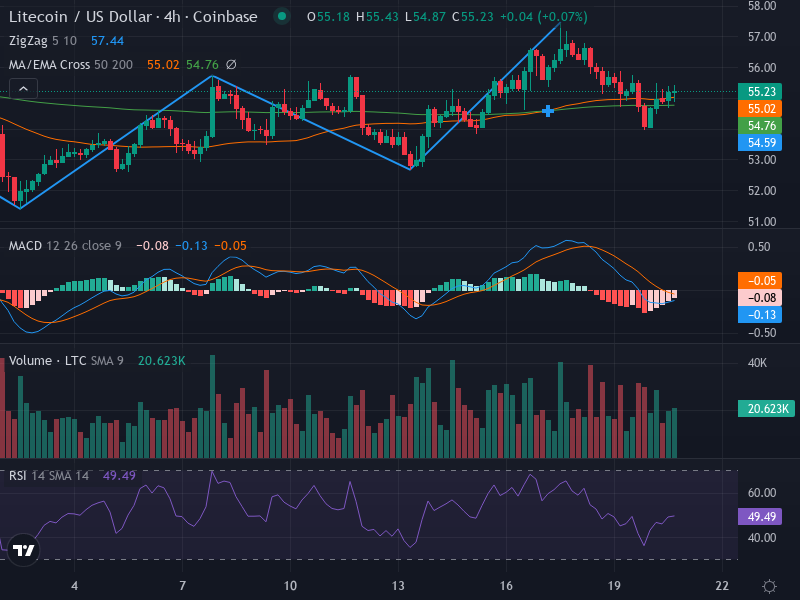The width and height of the screenshot is (800, 600).
Task: Click the 57.00 level on the price scale
Action: 762,37
